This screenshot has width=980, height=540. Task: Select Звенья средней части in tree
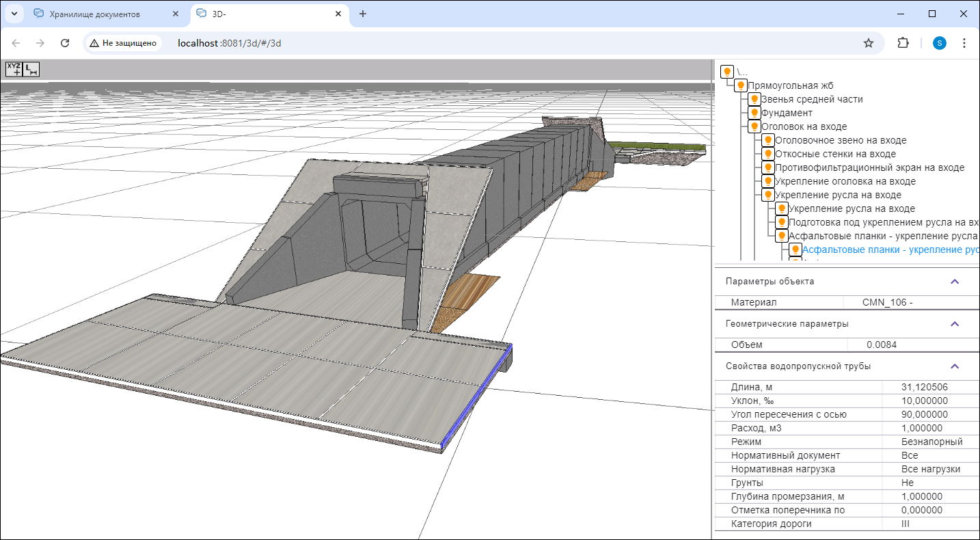tap(812, 99)
